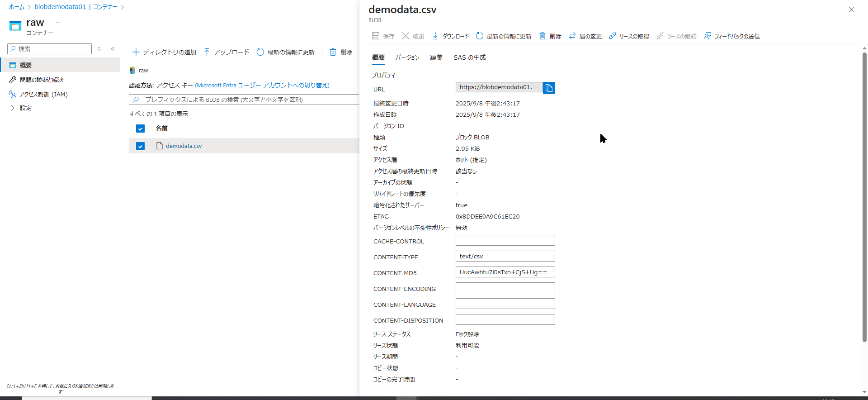Viewport: 868px width, 400px height.
Task: Open the SAS generation tab
Action: (469, 57)
